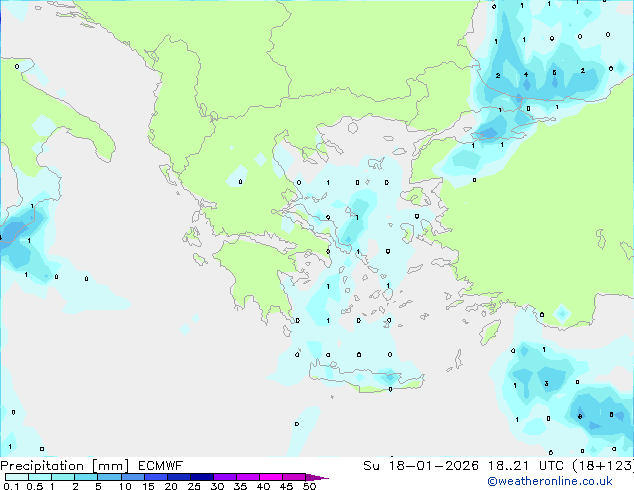Click the 'ECMWF' model label
The image size is (634, 490).
(x=161, y=466)
